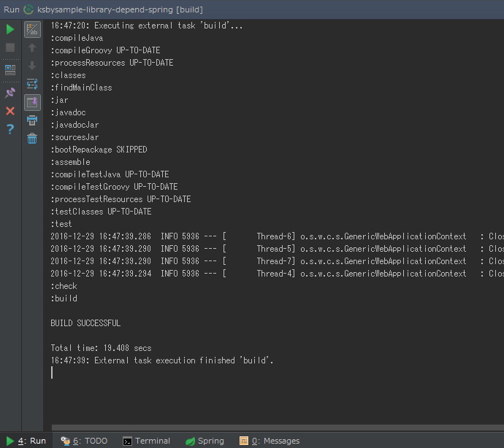Toggle tasks executions tree view icon
Image resolution: width=504 pixels, height=448 pixels.
10,70
